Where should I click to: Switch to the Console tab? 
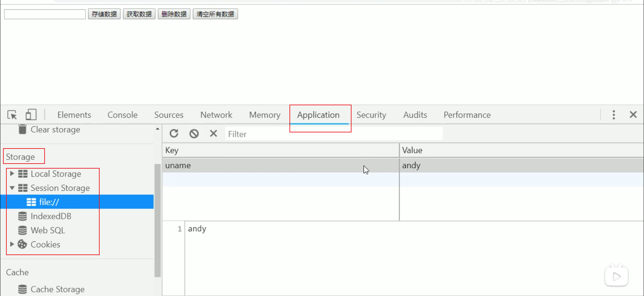click(122, 115)
